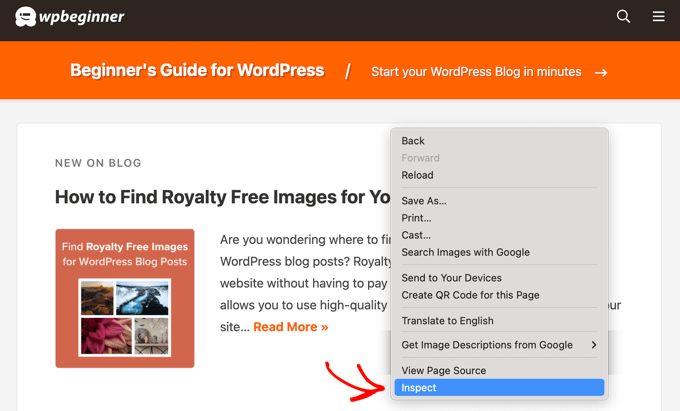The height and width of the screenshot is (411, 680).
Task: Click the wpbeginner logo
Action: pyautogui.click(x=69, y=17)
